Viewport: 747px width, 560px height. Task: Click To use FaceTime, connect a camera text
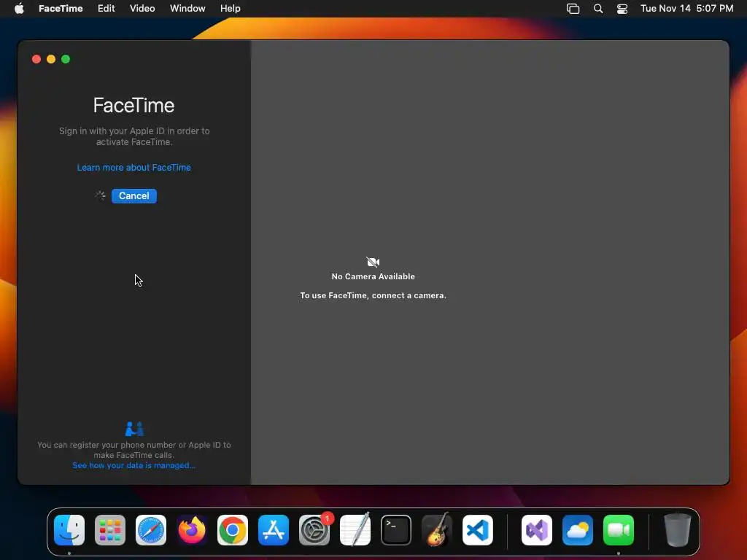click(x=373, y=295)
